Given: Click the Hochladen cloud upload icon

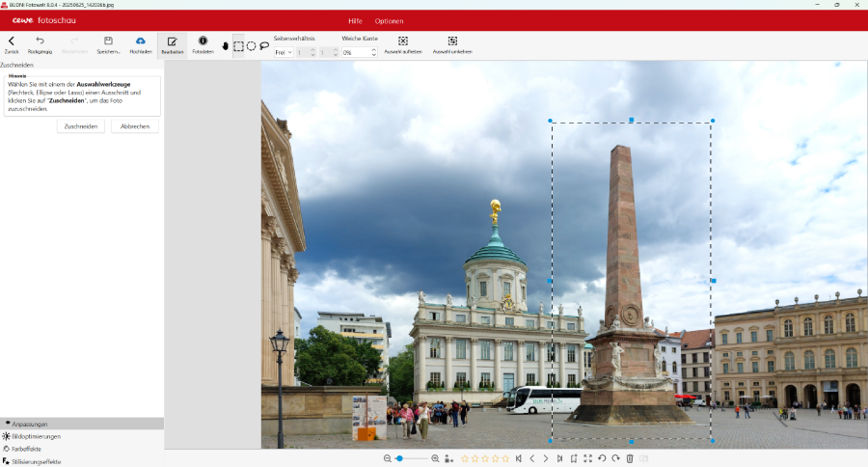Looking at the screenshot, I should (x=141, y=41).
